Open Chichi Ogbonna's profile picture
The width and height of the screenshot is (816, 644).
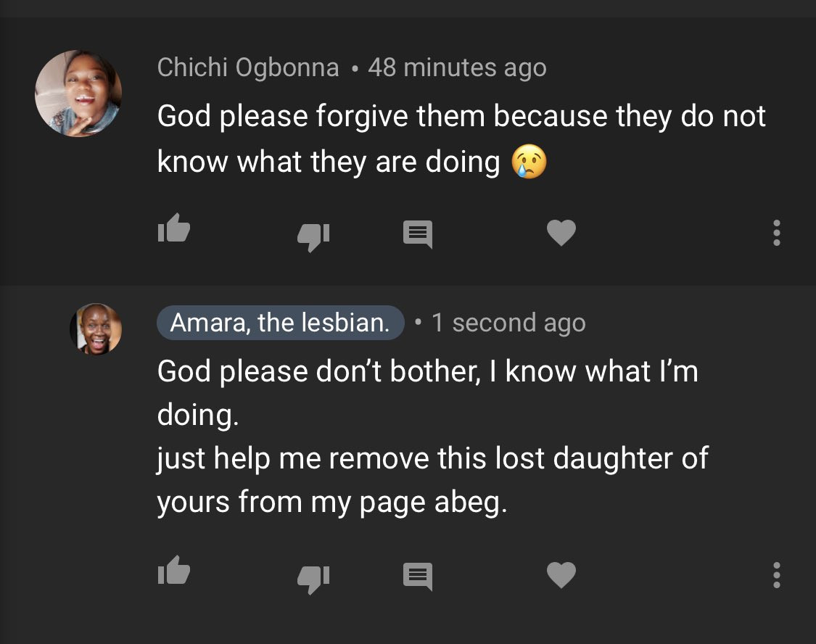pyautogui.click(x=78, y=94)
